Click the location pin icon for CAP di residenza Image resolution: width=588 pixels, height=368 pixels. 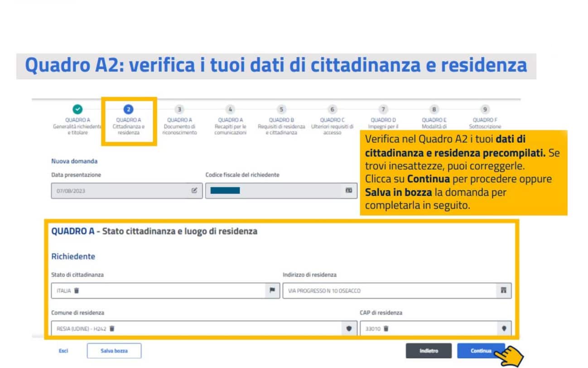(503, 328)
